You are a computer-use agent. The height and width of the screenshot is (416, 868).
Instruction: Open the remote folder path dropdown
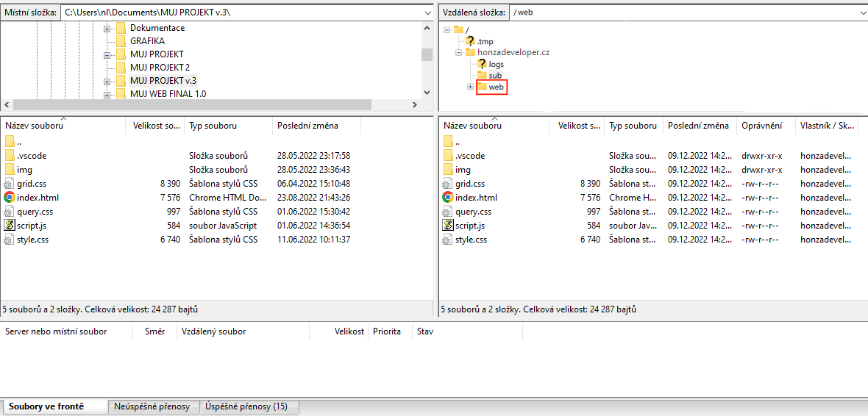coord(861,13)
